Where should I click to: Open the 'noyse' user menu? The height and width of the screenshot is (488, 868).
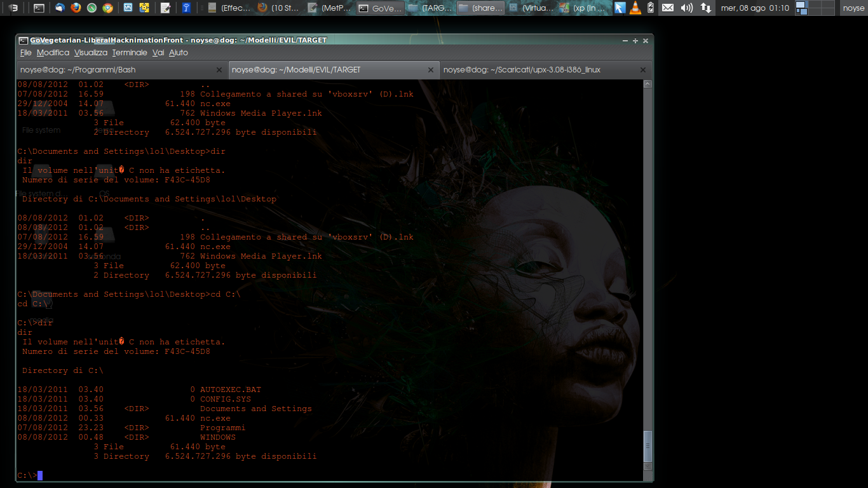853,8
